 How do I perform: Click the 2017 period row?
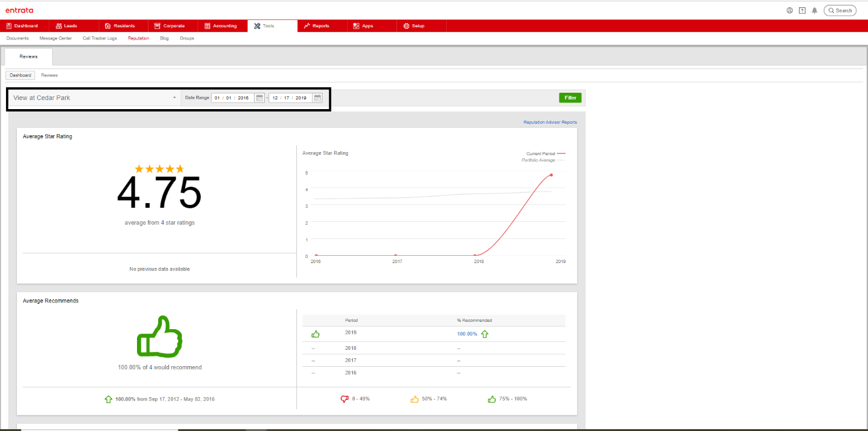point(434,360)
